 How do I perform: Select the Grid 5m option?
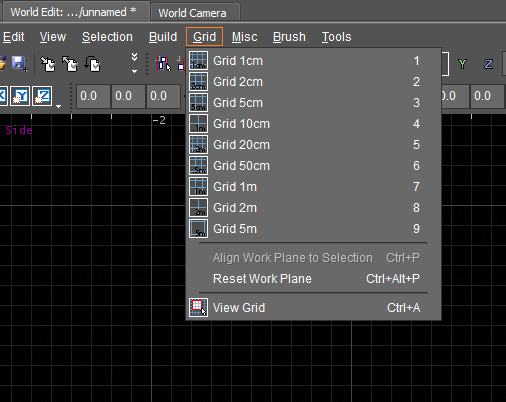click(313, 229)
